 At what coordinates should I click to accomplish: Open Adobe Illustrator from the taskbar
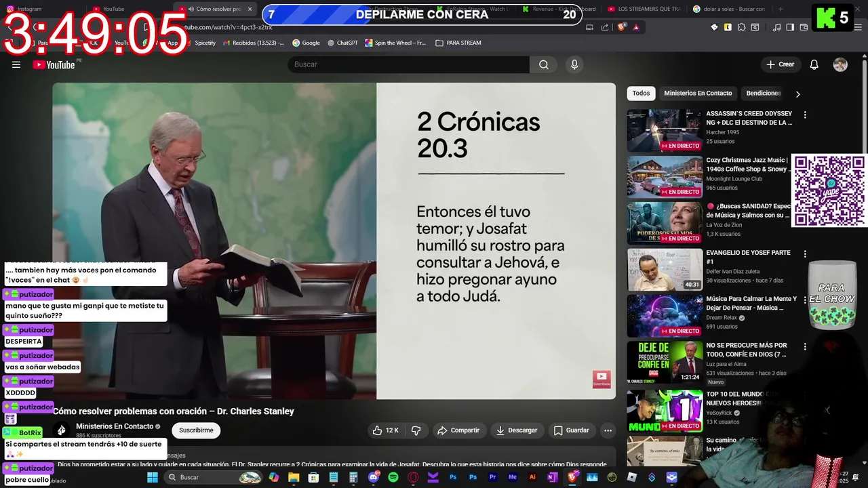[x=533, y=478]
